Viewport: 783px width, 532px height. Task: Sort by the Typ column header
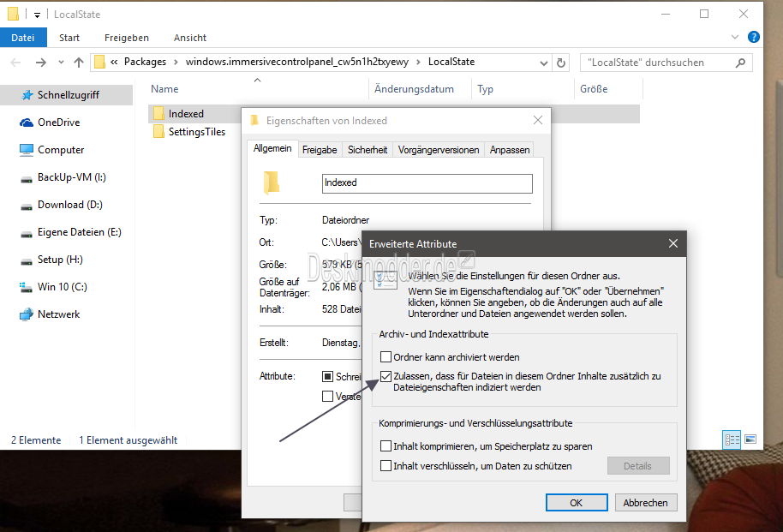coord(485,89)
